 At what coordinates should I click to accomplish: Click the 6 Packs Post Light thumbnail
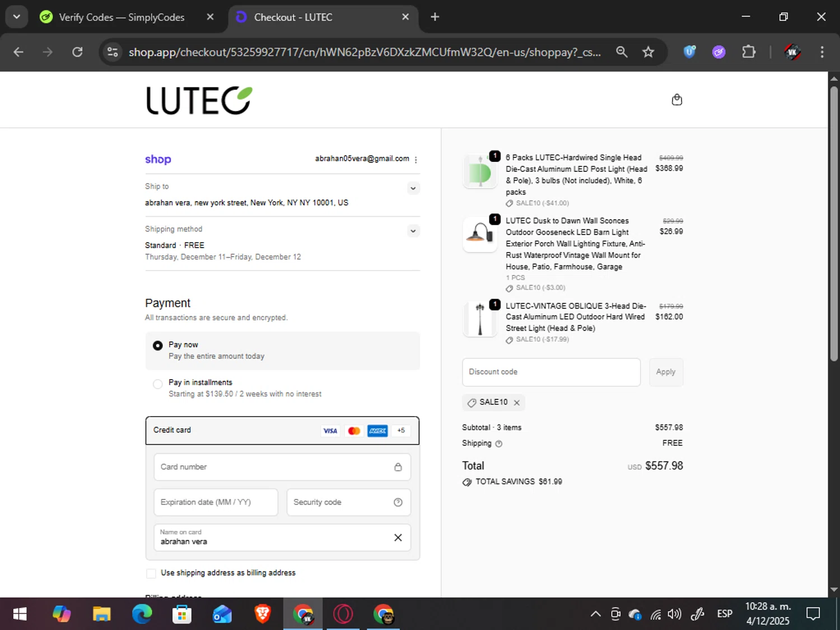pyautogui.click(x=480, y=171)
